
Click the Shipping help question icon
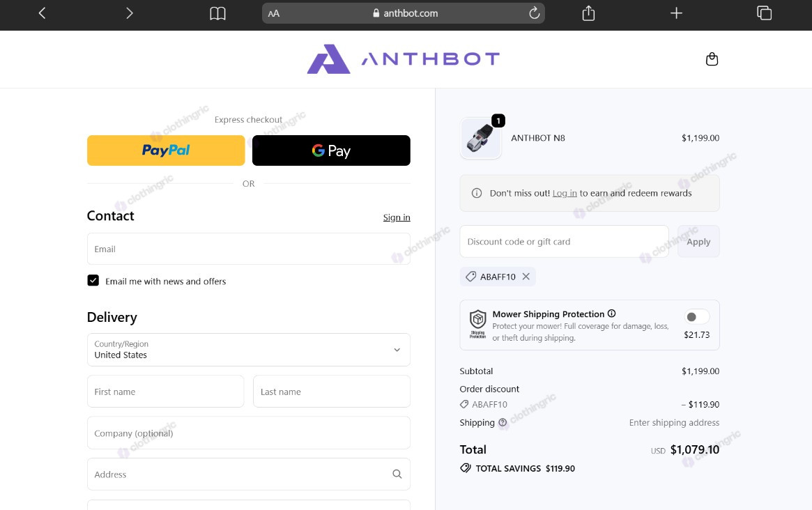[503, 422]
